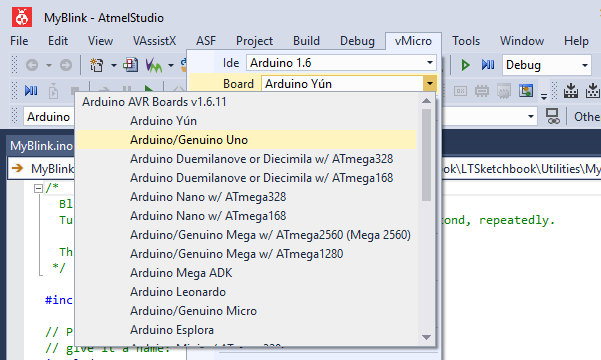Image resolution: width=601 pixels, height=360 pixels.
Task: Close the Board dropdown with yellow arrow
Action: click(430, 84)
